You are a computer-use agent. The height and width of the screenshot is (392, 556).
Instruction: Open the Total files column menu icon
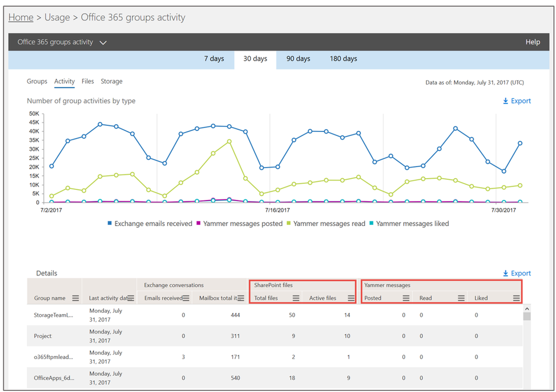coord(296,298)
